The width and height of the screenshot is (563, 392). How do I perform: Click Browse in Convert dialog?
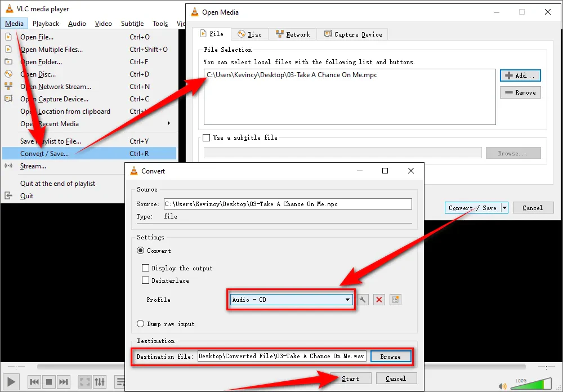391,357
